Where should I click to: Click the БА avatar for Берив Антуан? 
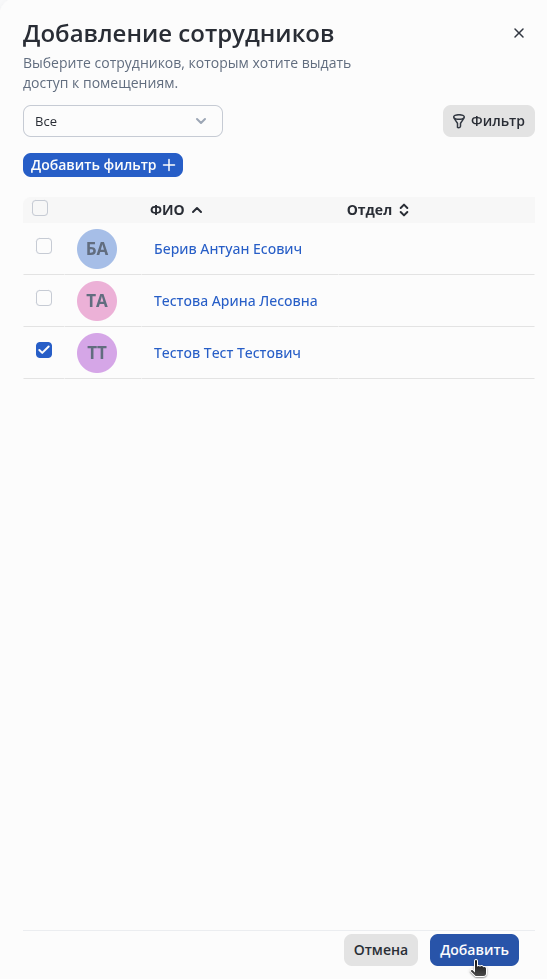point(97,248)
